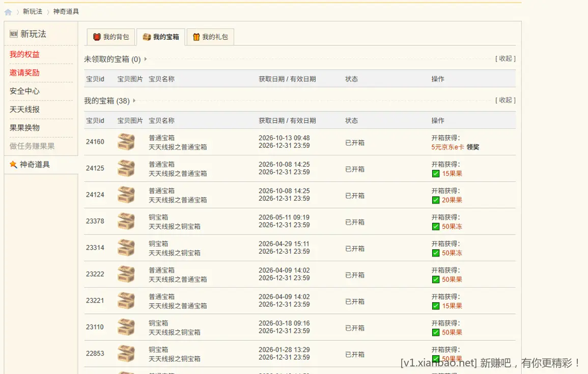Go to the home icon in breadcrumb
Viewport: 588px width, 374px height.
tap(8, 12)
